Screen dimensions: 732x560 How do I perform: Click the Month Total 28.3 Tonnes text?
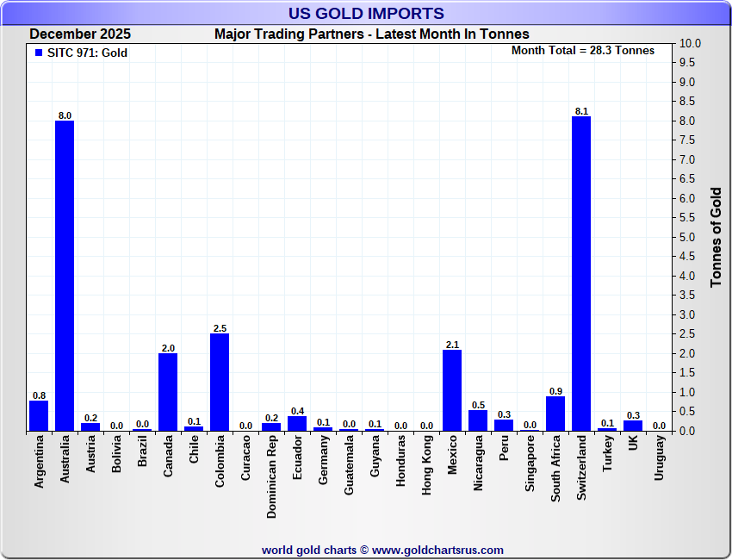click(x=583, y=51)
